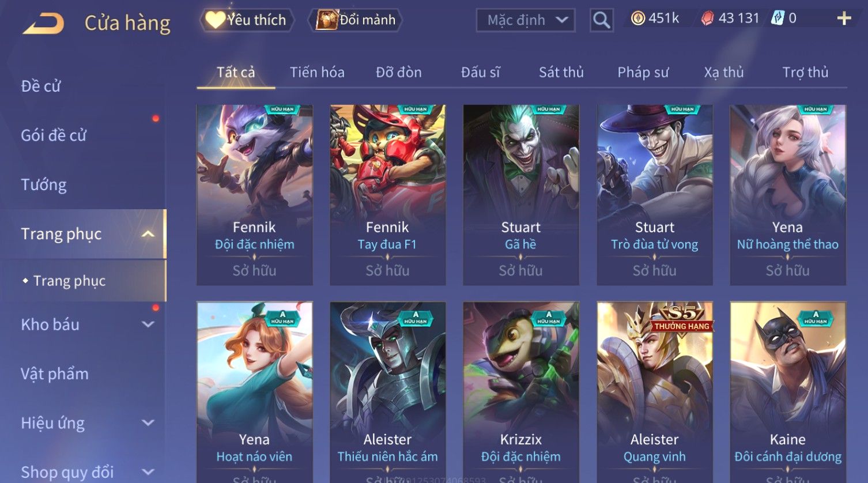This screenshot has height=483, width=868.
Task: Open the Mặc định sort dropdown
Action: click(x=526, y=21)
